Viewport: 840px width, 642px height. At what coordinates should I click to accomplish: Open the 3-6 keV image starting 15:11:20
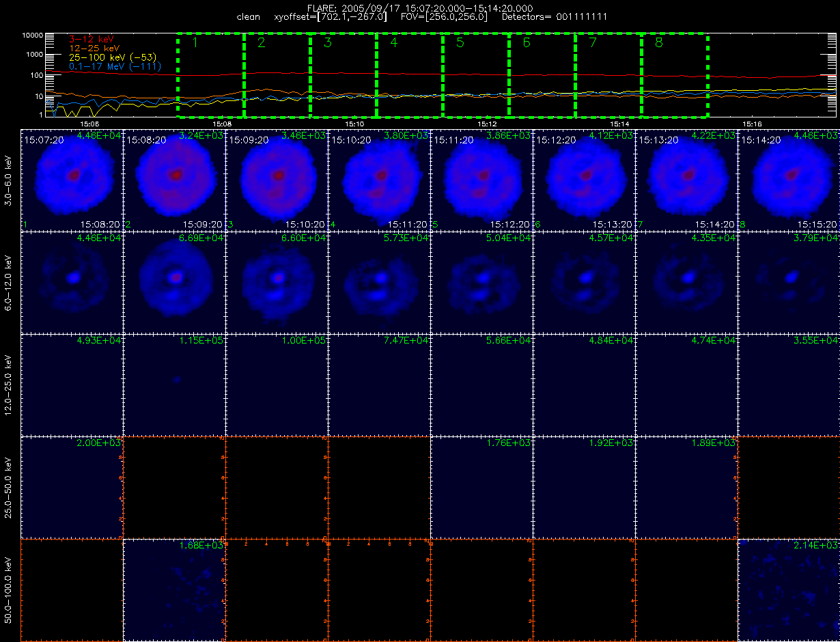482,180
